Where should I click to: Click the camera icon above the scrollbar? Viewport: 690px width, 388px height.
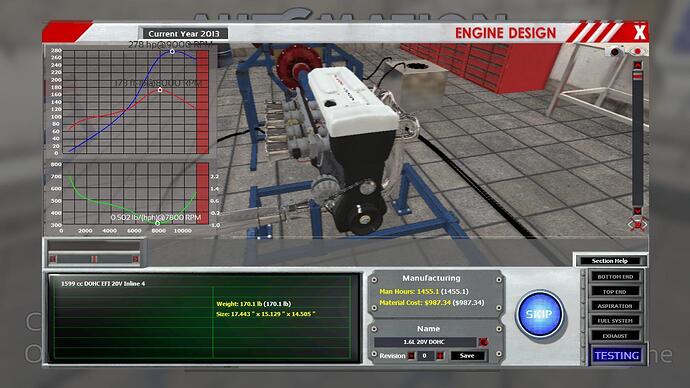[x=615, y=52]
